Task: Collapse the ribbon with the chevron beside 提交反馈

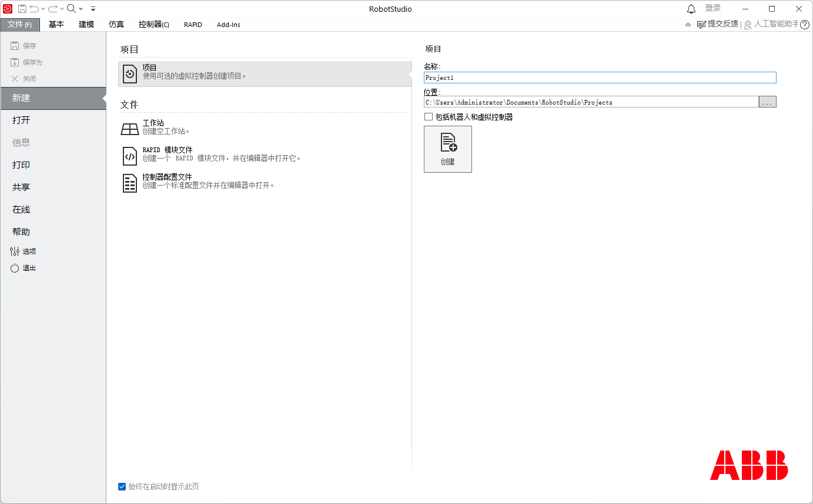Action: point(688,25)
